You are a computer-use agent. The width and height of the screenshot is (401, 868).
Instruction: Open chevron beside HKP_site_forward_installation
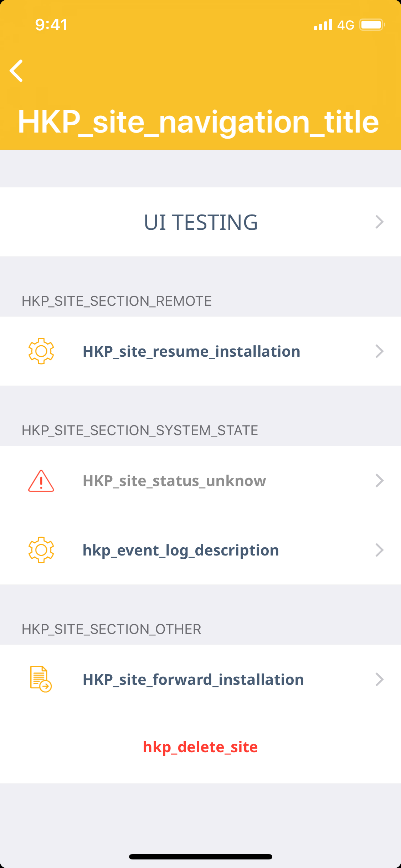click(x=379, y=680)
